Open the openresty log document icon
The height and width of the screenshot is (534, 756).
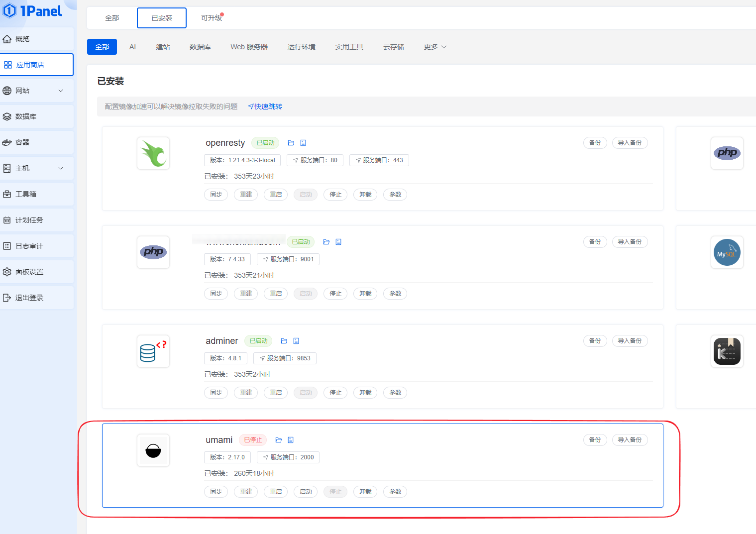pos(303,143)
